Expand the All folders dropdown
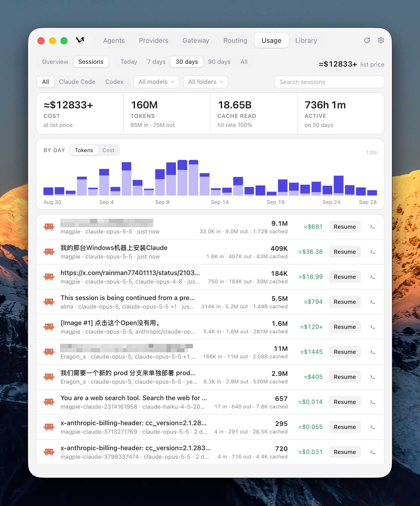This screenshot has width=420, height=506. click(205, 82)
